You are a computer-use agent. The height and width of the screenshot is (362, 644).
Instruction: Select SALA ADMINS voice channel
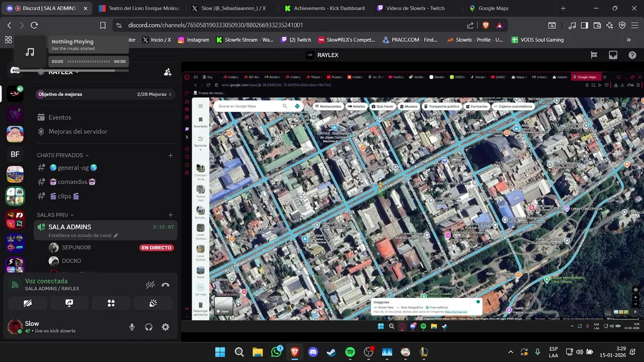pyautogui.click(x=105, y=230)
